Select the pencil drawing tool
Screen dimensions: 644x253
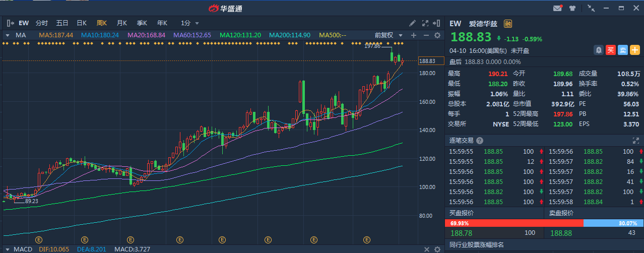[412, 23]
